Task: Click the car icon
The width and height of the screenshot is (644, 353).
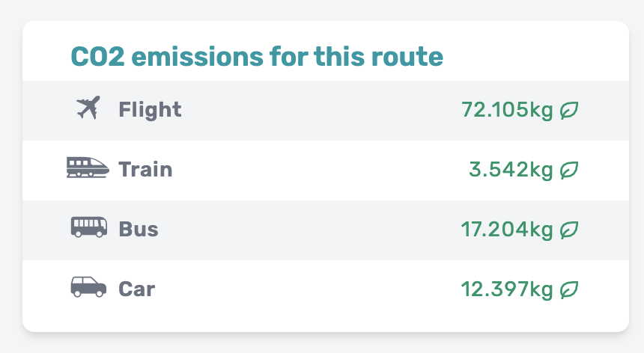Action: 88,287
